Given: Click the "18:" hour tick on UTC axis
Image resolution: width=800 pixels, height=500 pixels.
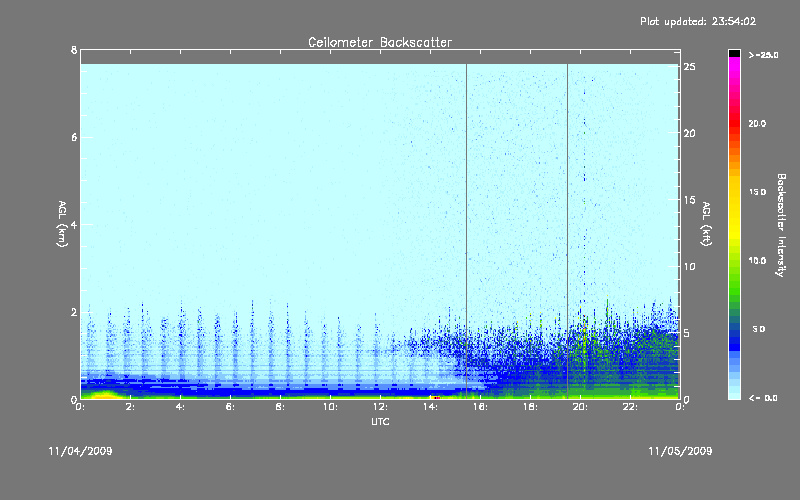Looking at the screenshot, I should point(530,407).
